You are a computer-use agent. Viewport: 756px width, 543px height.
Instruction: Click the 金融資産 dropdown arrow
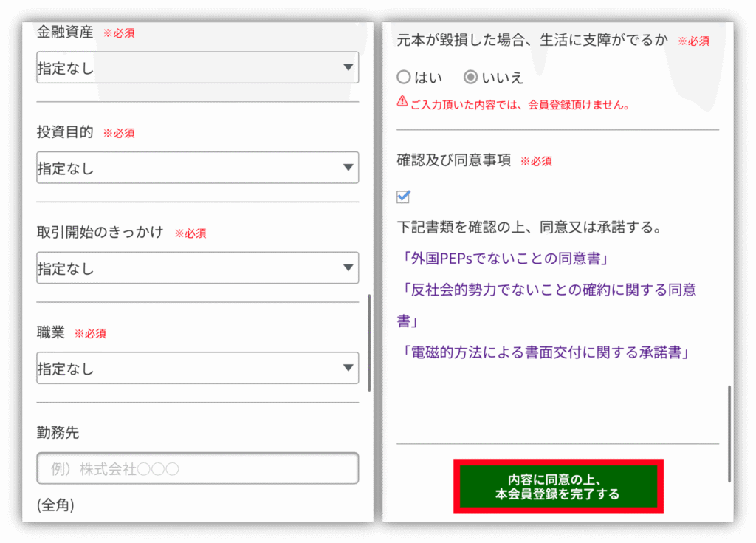[x=348, y=68]
